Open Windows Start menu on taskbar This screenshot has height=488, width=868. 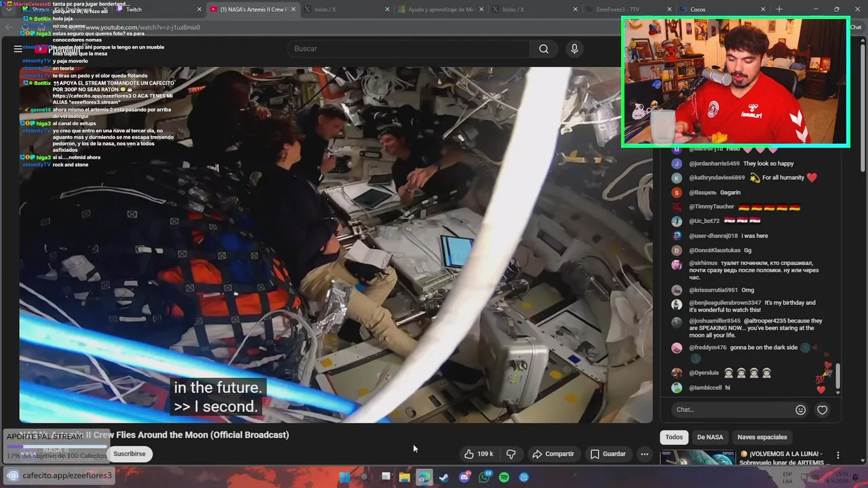[344, 477]
